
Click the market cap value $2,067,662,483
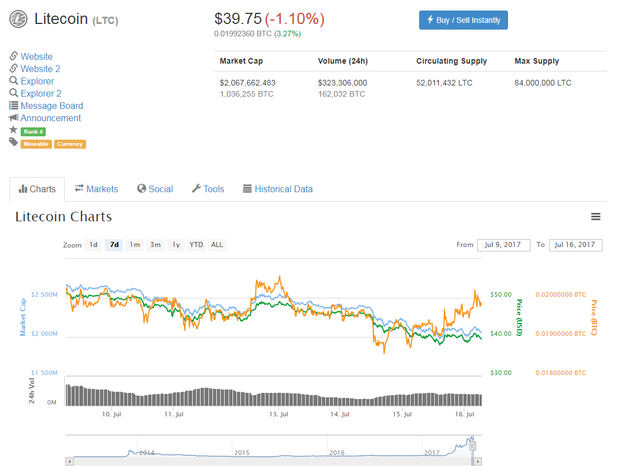[x=248, y=83]
